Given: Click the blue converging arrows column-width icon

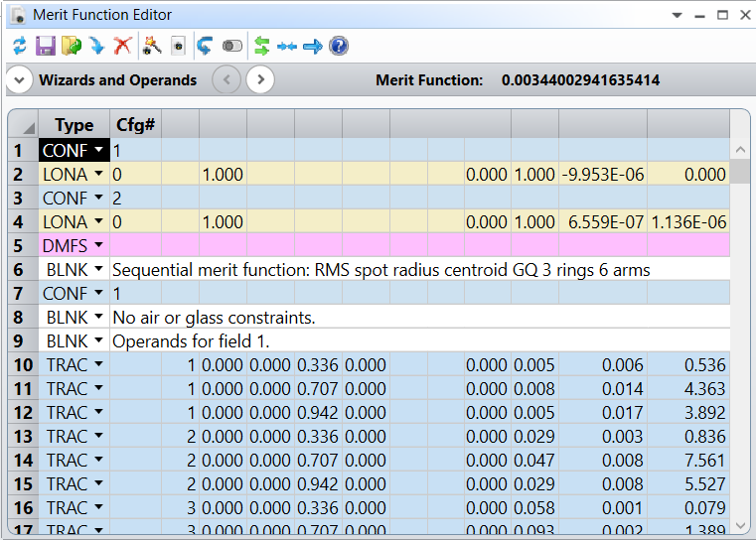Looking at the screenshot, I should click(287, 47).
